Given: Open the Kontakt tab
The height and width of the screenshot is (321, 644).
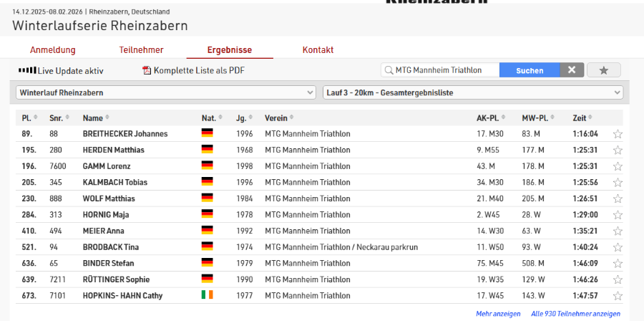Looking at the screenshot, I should 318,50.
